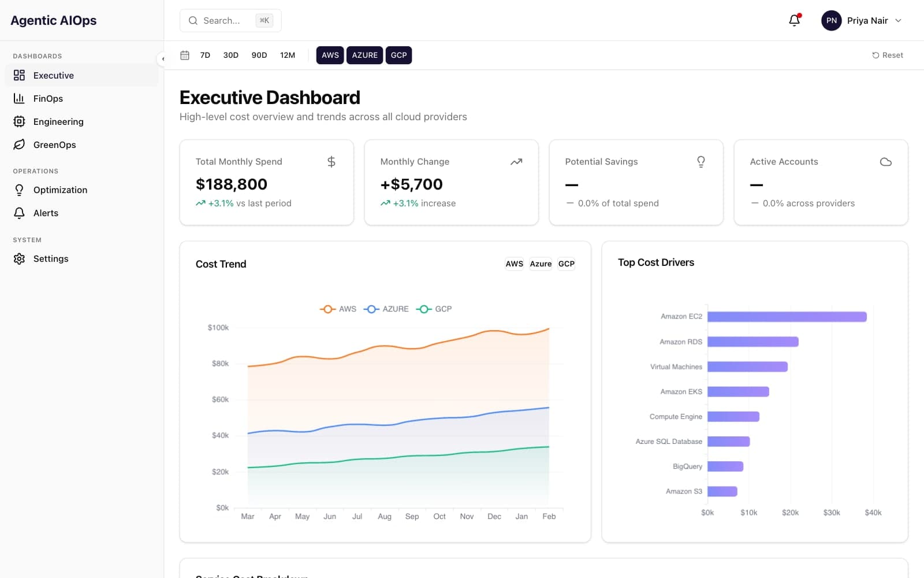Toggle AWS series in Cost Trend card
Image resolution: width=924 pixels, height=578 pixels.
[x=515, y=264]
